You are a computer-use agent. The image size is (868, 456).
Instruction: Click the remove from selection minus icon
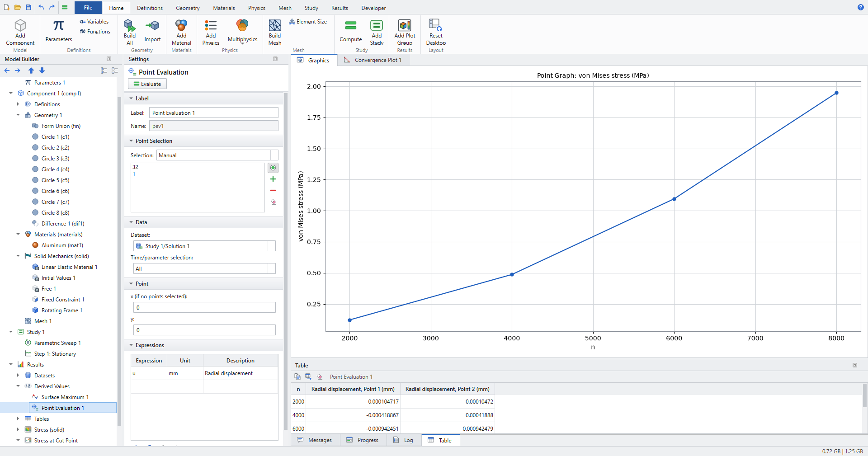273,190
